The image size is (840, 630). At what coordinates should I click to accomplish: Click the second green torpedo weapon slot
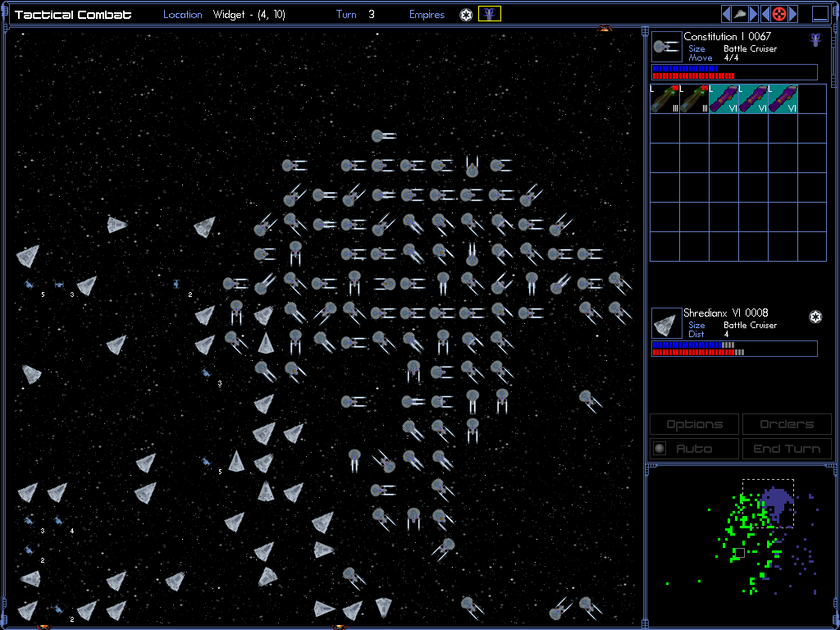pyautogui.click(x=694, y=98)
